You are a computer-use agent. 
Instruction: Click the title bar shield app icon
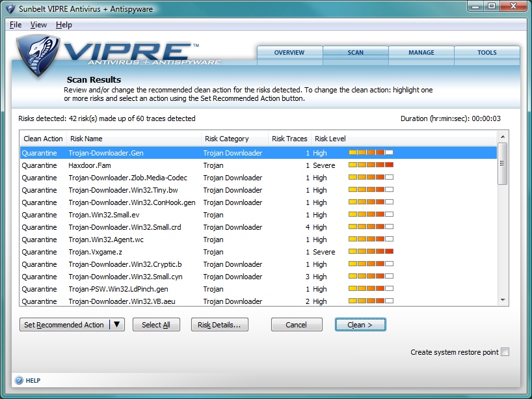tap(10, 9)
